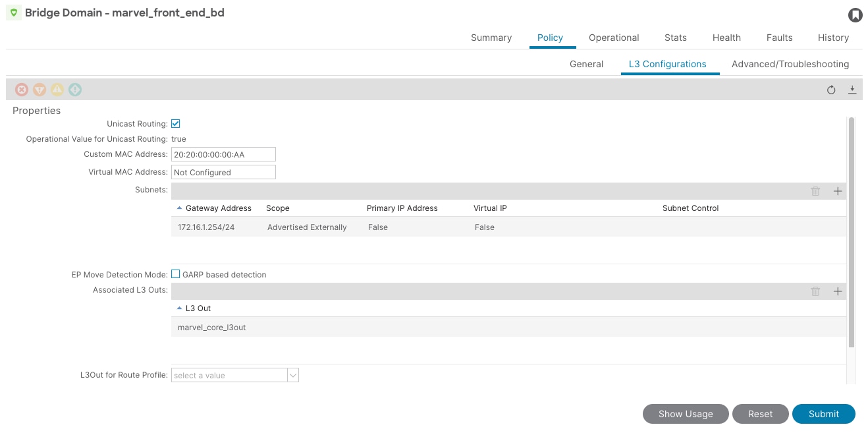Viewport: 868px width, 433px height.
Task: Submit the bridge domain changes
Action: click(x=823, y=414)
